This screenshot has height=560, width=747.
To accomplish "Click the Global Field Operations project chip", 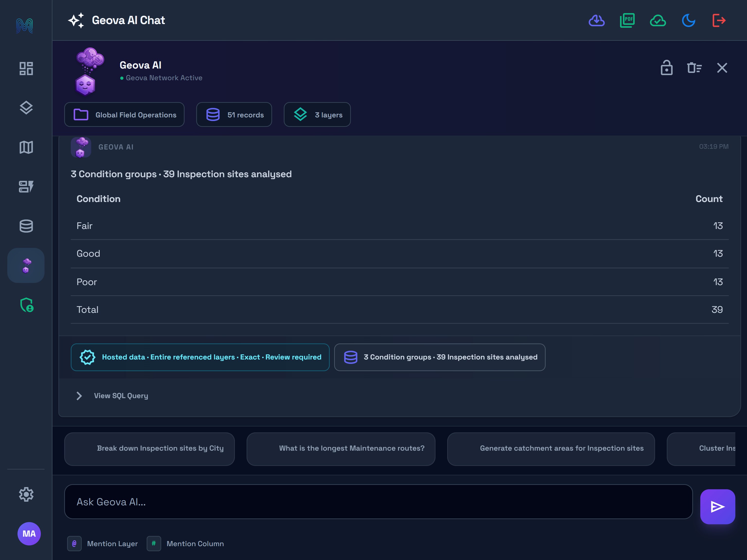I will pos(124,115).
